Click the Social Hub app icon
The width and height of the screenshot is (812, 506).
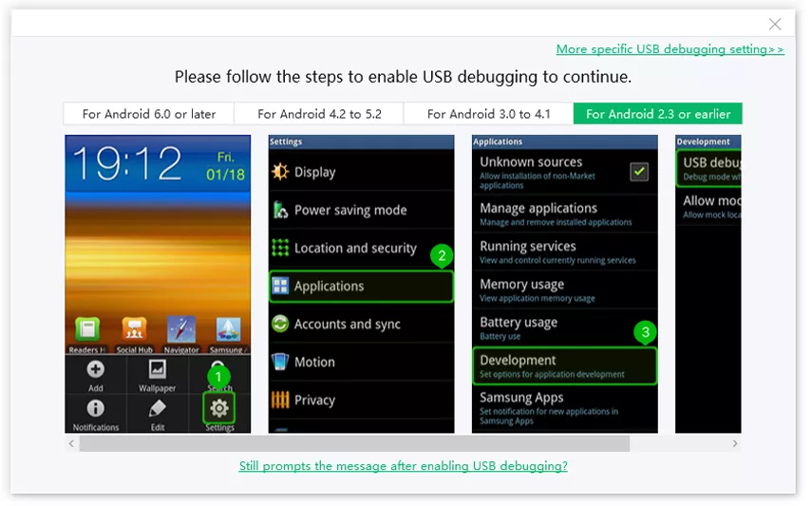134,329
